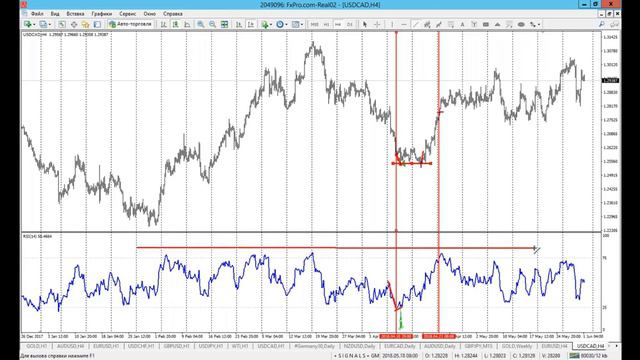Switch chart to line chart icon
The image size is (640, 360).
187,24
